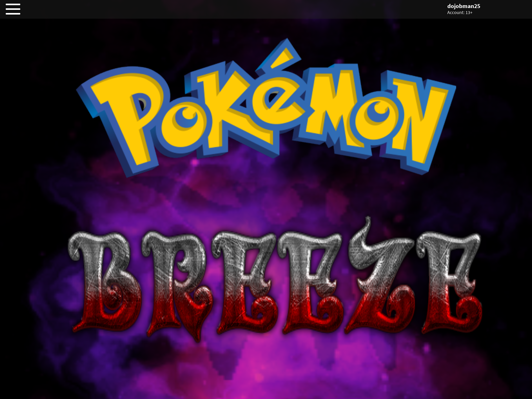This screenshot has height=399, width=532.
Task: Click the first E in BREEZE
Action: 244,283
